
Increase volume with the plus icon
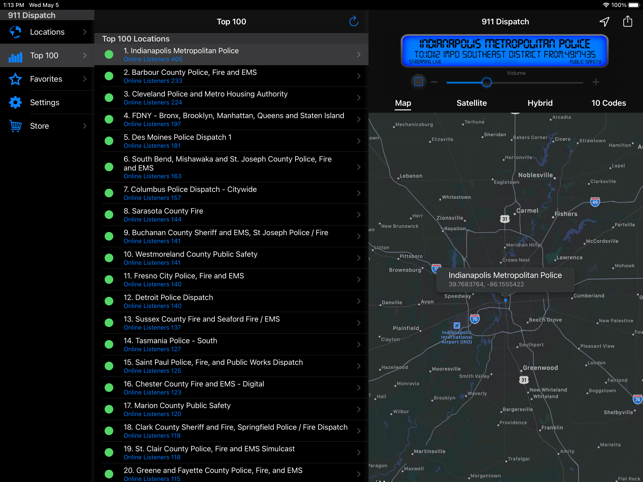click(x=596, y=82)
